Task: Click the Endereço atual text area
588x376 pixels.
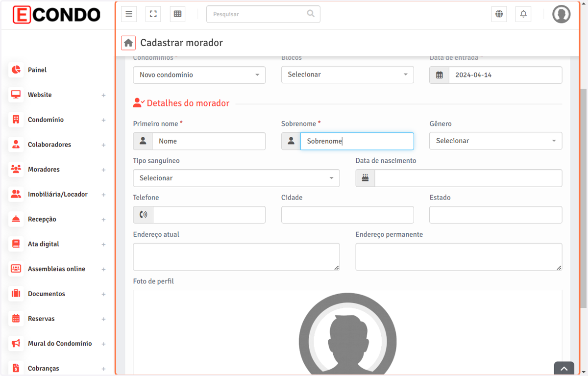Action: click(x=236, y=257)
